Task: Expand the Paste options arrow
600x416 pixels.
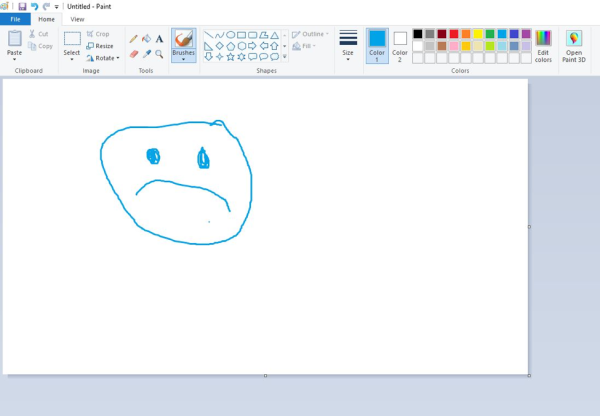Action: [x=14, y=59]
